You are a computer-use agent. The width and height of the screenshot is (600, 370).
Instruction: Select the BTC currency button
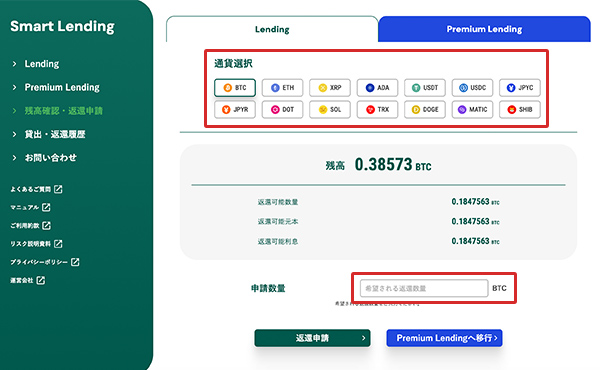coord(235,88)
